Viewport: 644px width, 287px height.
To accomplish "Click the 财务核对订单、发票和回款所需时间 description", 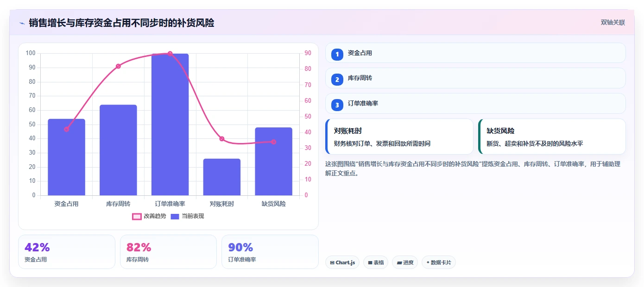I will tap(382, 143).
